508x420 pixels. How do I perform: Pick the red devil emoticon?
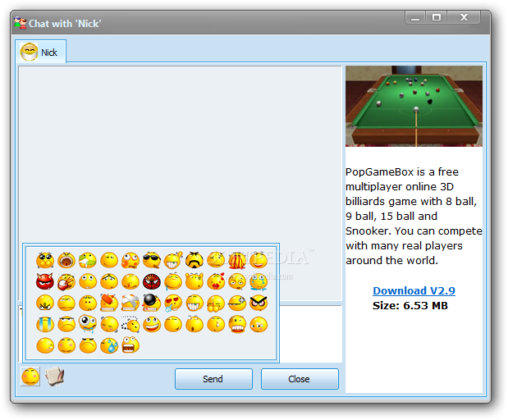(44, 281)
